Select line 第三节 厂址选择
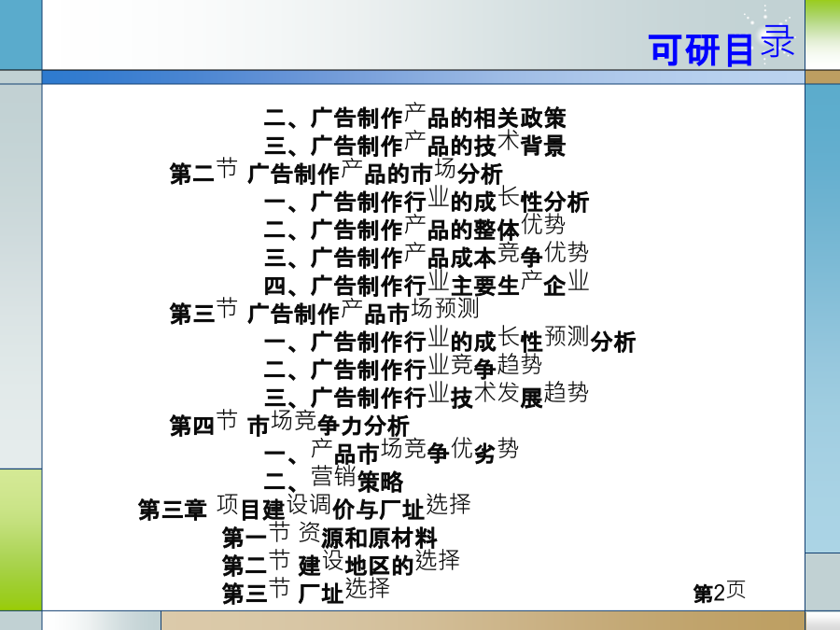The width and height of the screenshot is (840, 630). point(306,592)
